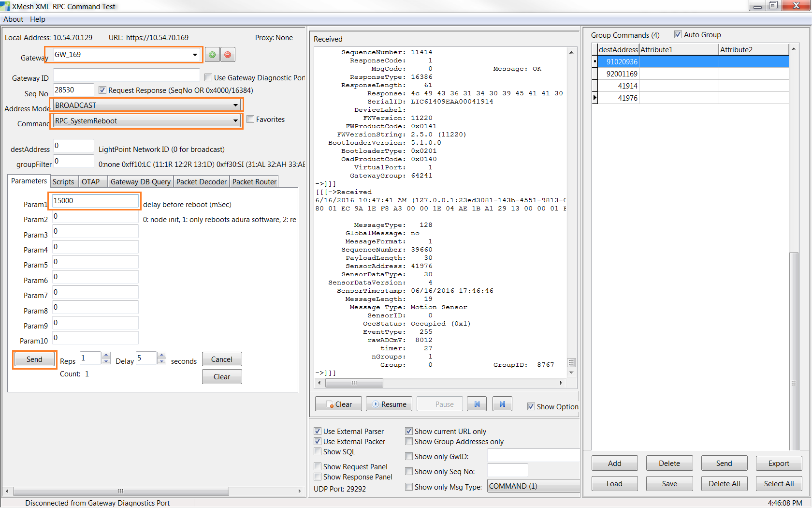Click the Load button
Screen dimensions: 812x508
[x=615, y=483]
